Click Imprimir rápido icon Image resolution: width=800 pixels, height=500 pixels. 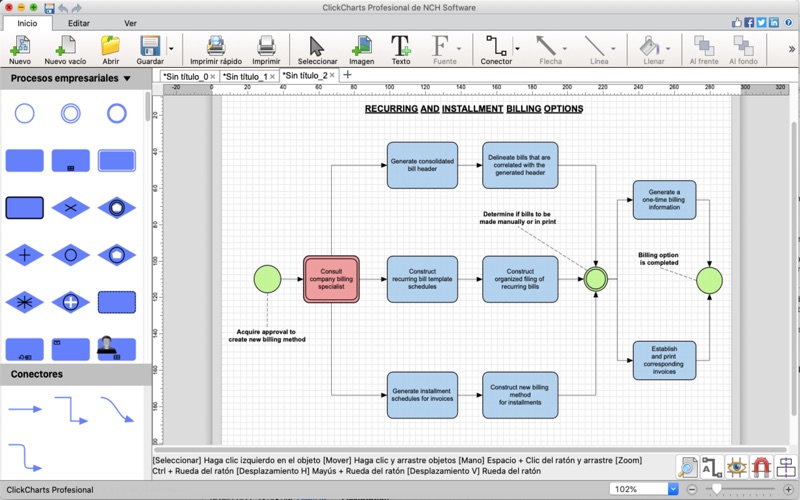point(216,49)
